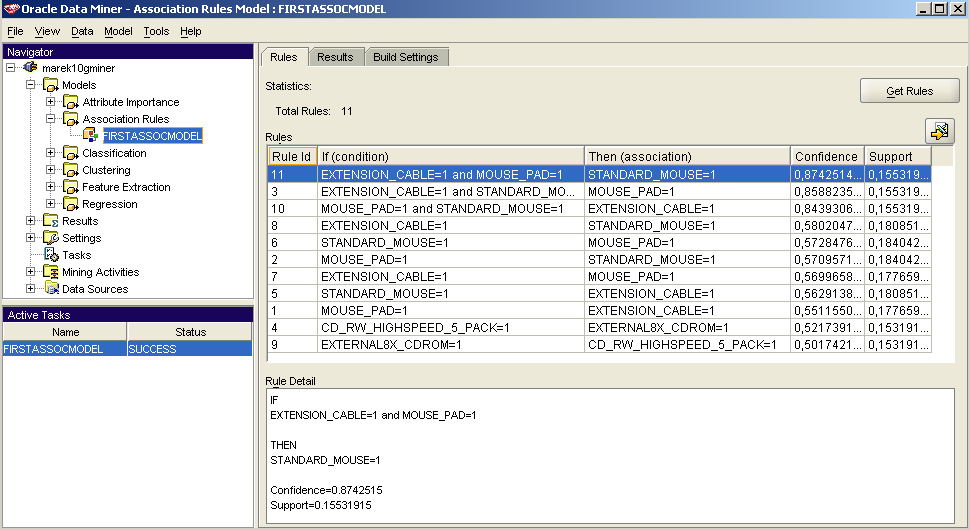Click the SUCCESS status cell
Image resolution: width=970 pixels, height=530 pixels.
(x=189, y=349)
